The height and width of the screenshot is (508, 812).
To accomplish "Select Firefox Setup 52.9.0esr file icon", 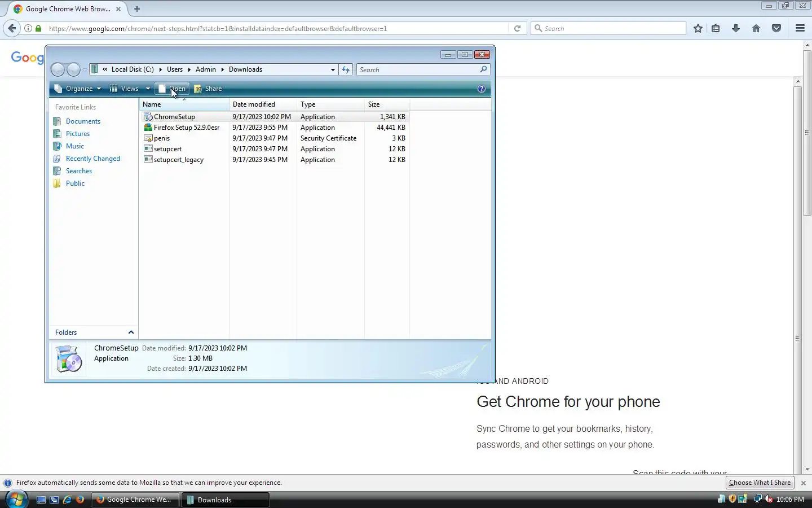I will (148, 128).
